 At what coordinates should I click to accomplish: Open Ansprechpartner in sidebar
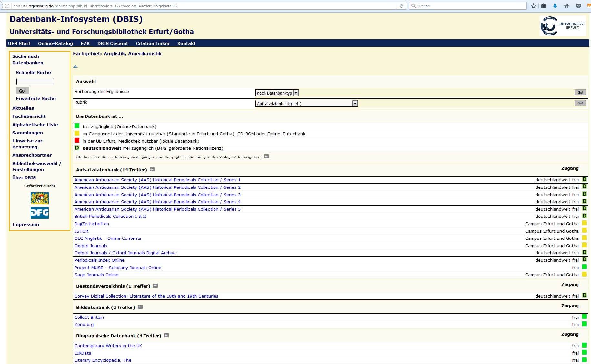pyautogui.click(x=32, y=155)
